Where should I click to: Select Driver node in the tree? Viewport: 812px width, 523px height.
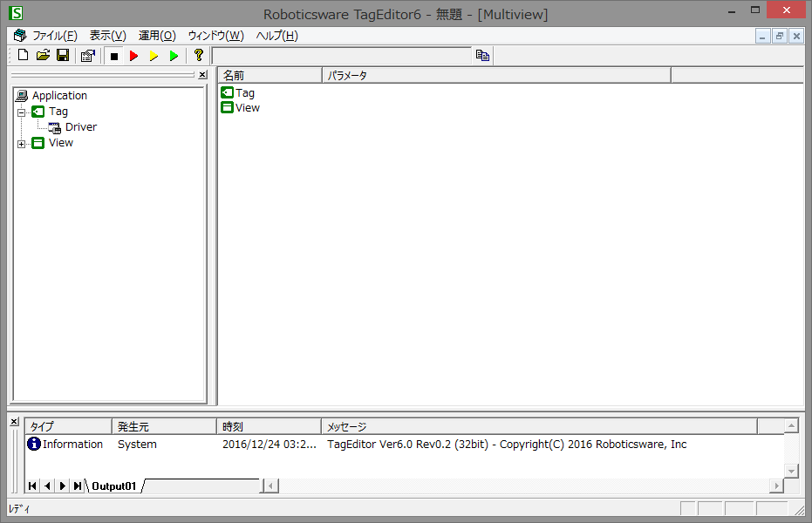(x=81, y=127)
